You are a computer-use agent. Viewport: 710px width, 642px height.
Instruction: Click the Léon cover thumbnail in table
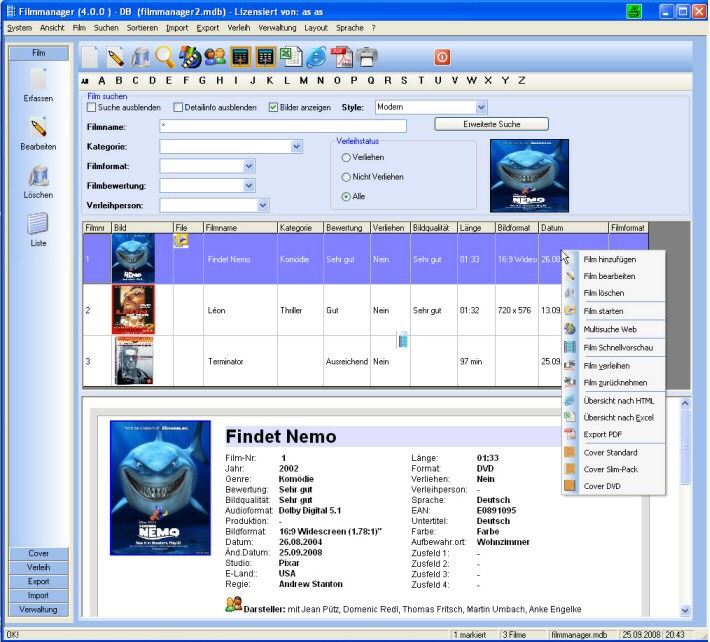click(x=133, y=310)
